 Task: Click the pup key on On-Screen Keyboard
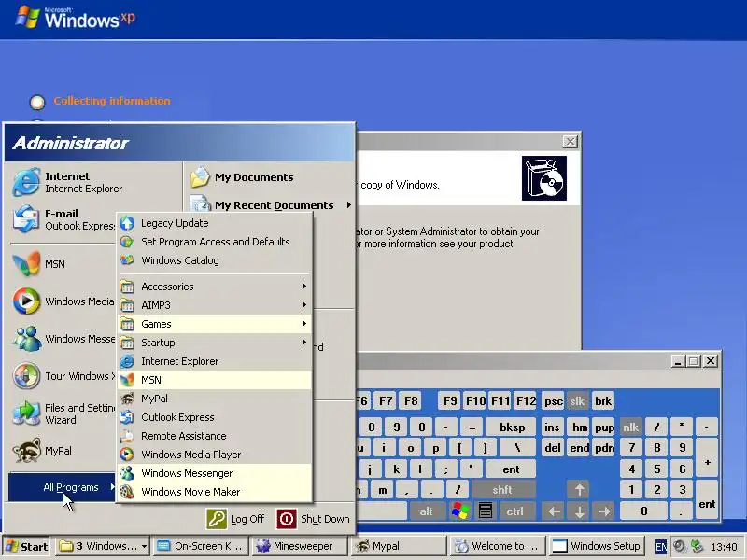(x=604, y=427)
